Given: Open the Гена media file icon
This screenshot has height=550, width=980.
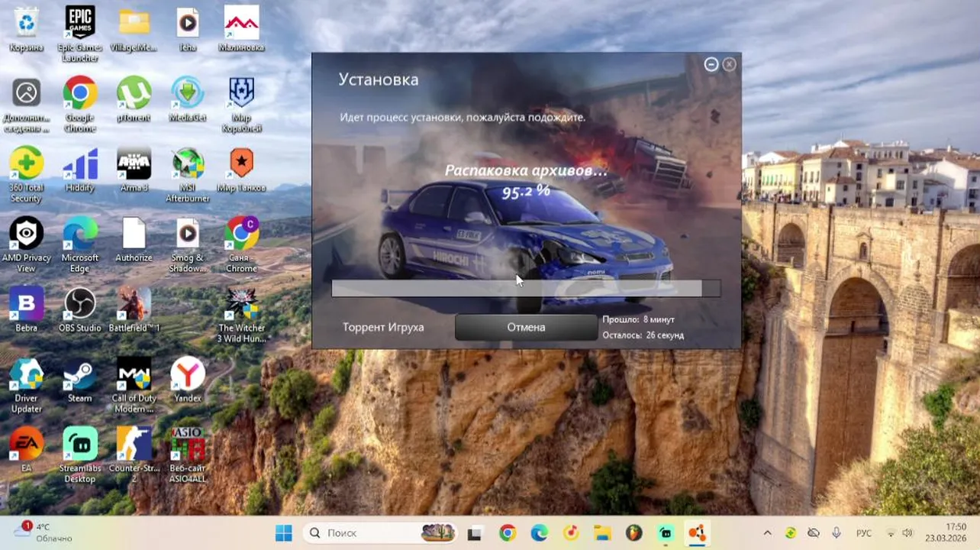Looking at the screenshot, I should (x=188, y=29).
